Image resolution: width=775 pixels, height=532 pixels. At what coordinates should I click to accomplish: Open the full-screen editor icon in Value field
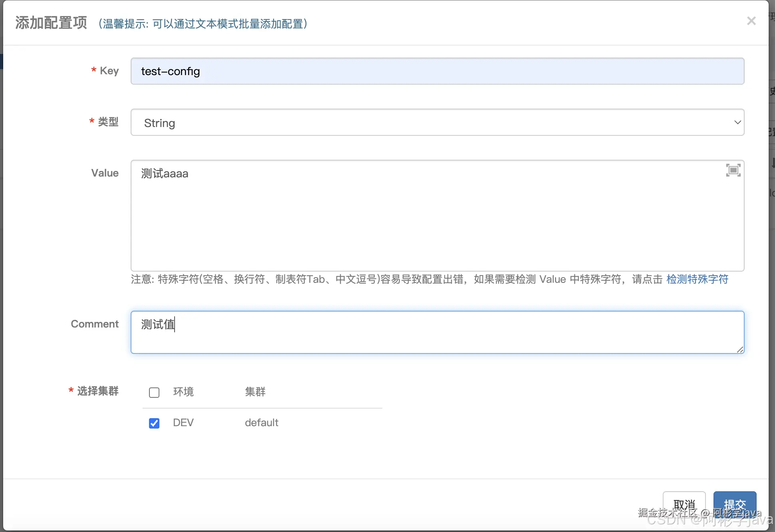pos(733,170)
